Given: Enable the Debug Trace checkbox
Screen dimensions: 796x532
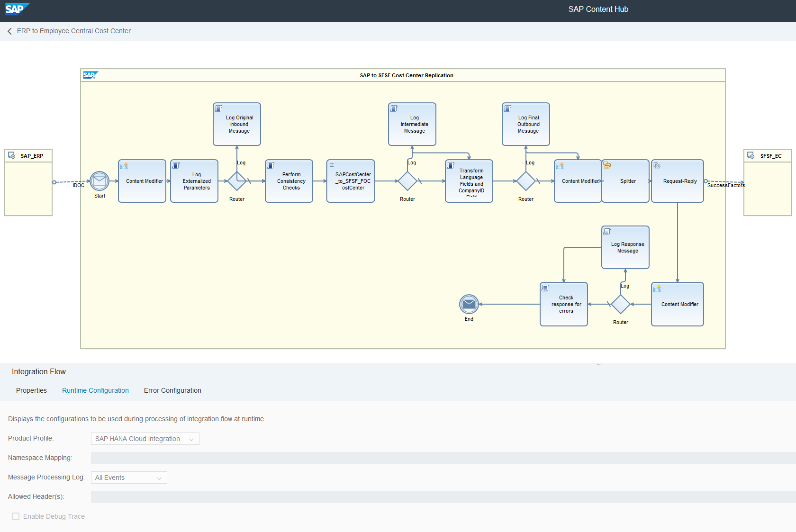Looking at the screenshot, I should (x=16, y=516).
